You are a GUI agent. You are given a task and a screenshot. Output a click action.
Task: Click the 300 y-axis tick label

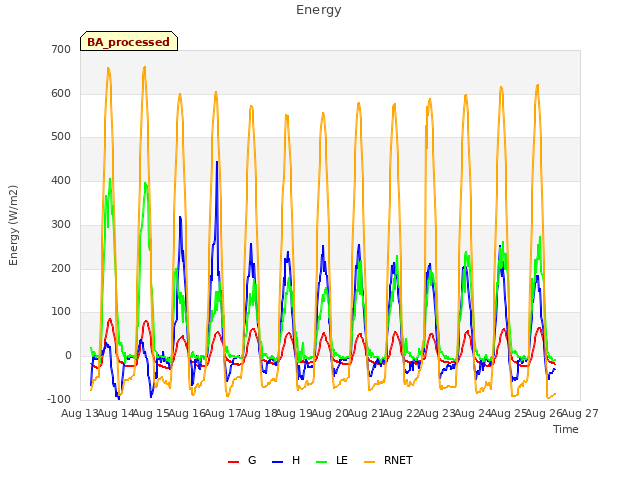61,224
